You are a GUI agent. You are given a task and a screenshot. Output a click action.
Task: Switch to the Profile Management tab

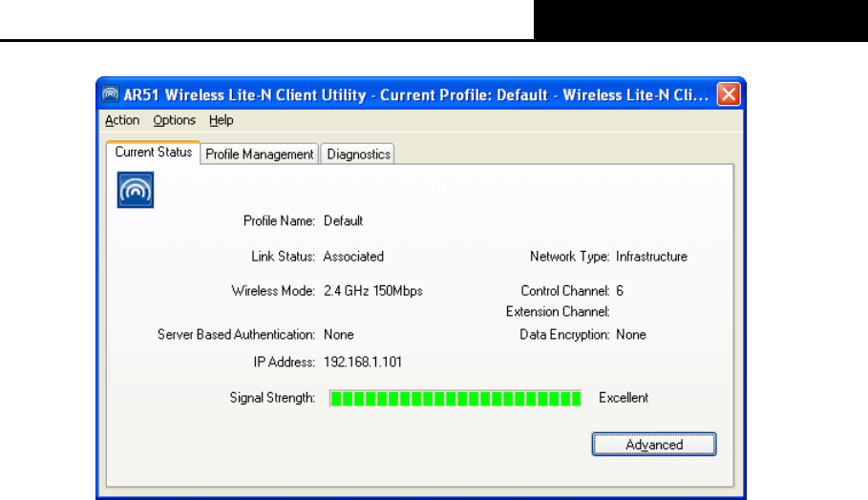click(x=259, y=155)
